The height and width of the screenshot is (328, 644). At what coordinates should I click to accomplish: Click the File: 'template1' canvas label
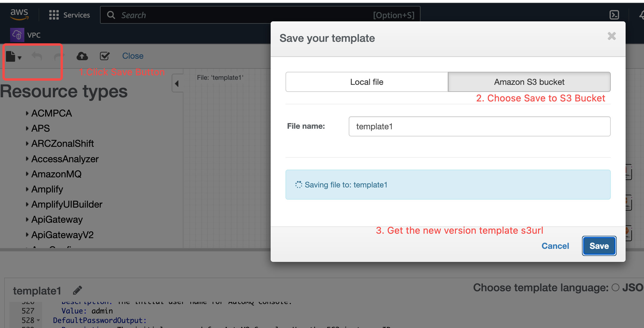tap(220, 78)
